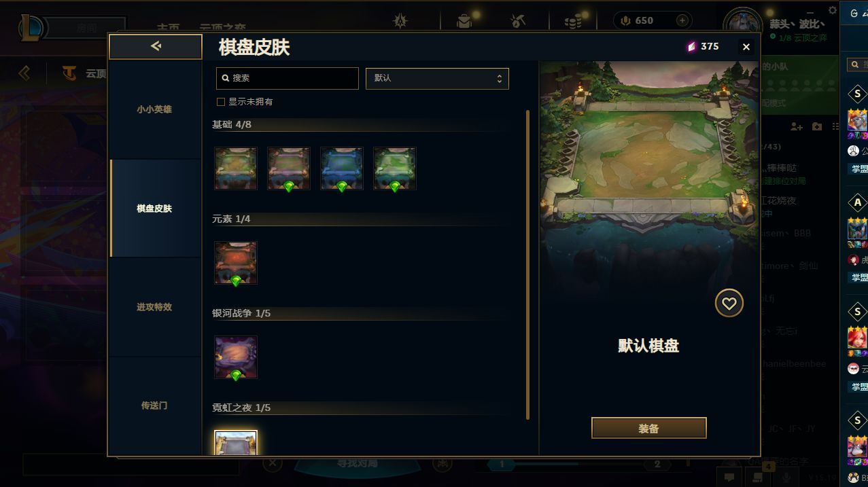Click the search magnifier icon in search box
Screen dimensions: 868x487
[x=226, y=78]
